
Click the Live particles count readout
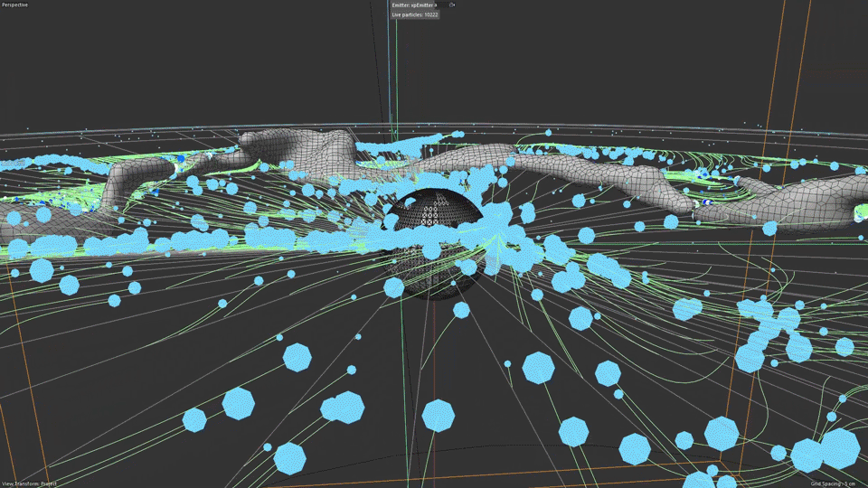(x=415, y=15)
